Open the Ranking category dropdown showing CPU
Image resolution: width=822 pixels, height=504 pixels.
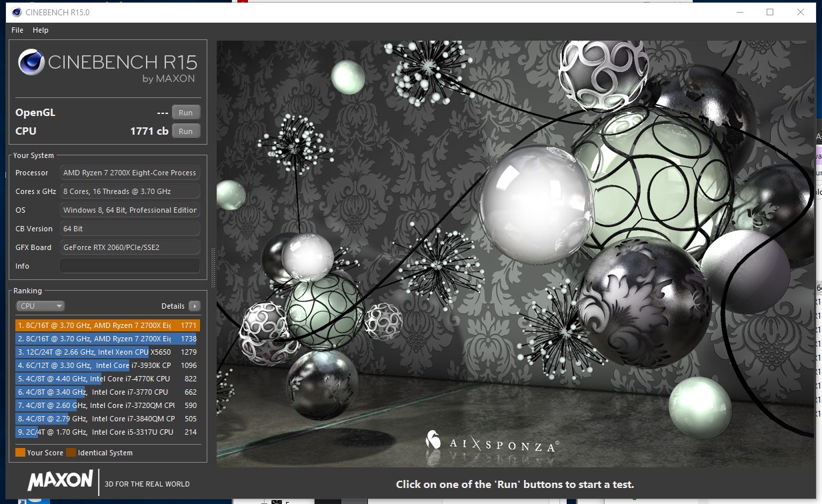(40, 305)
